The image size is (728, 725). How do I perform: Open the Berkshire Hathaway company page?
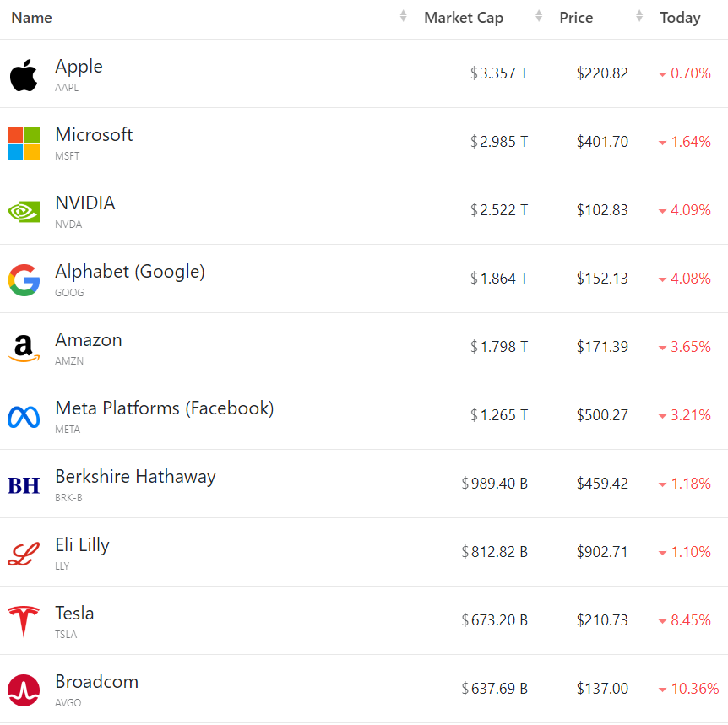pos(135,477)
